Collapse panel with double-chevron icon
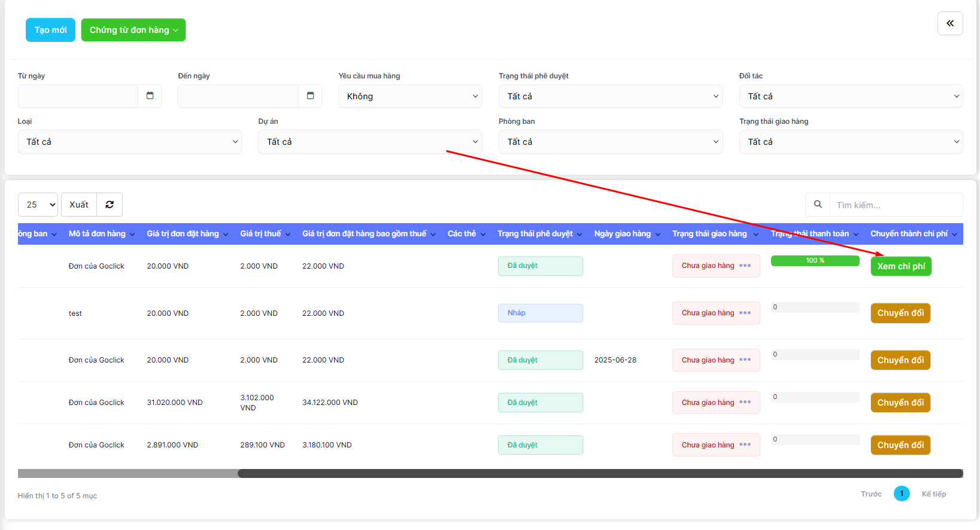The height and width of the screenshot is (530, 980). point(950,23)
